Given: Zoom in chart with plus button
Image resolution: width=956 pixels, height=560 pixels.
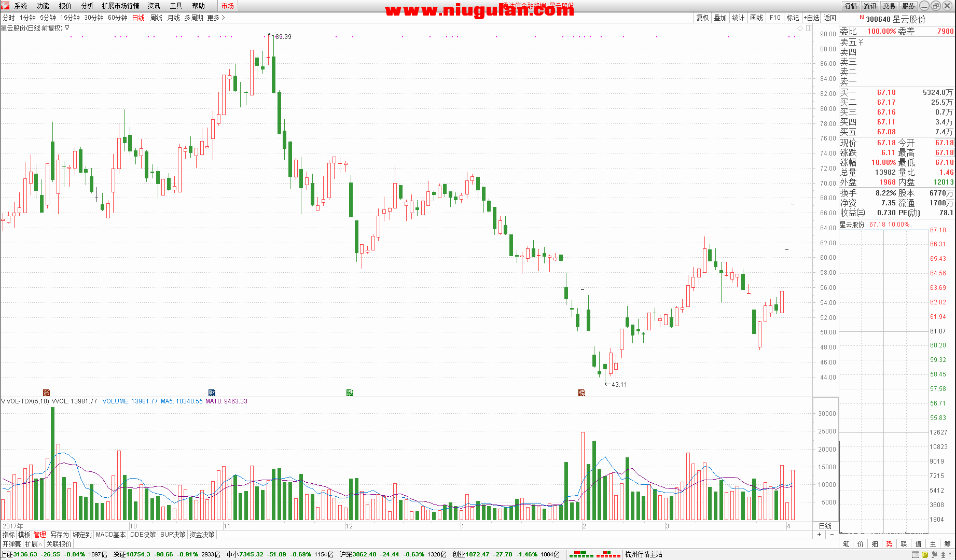Looking at the screenshot, I should tap(820, 535).
